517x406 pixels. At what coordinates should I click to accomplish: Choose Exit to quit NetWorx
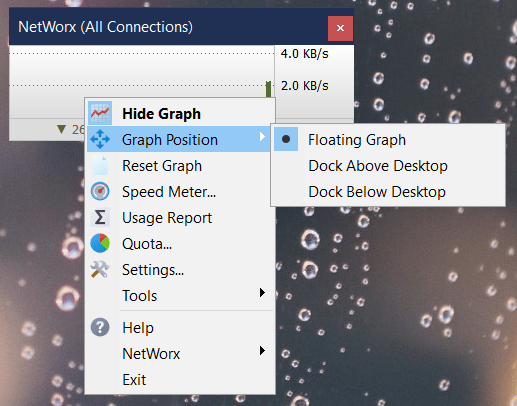point(180,379)
